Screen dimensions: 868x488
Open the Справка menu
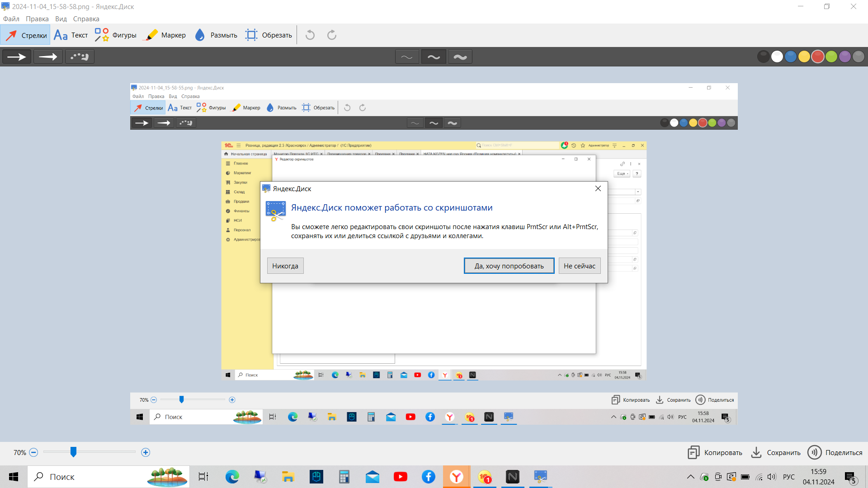(x=86, y=19)
